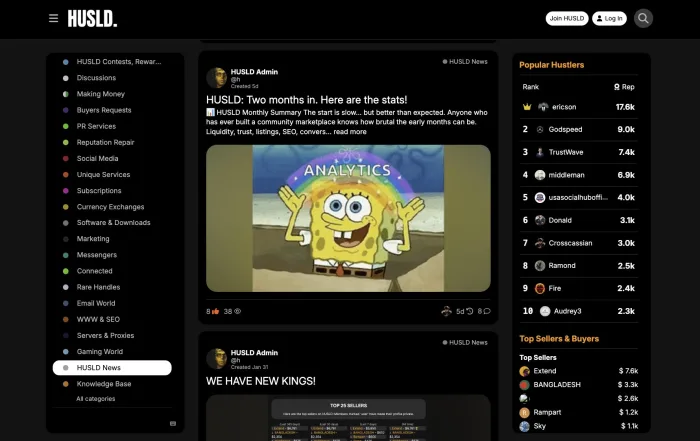Screen dimensions: 700x441
Task: Click ericson's avatar in Popular Hustlers
Action: pyautogui.click(x=543, y=106)
